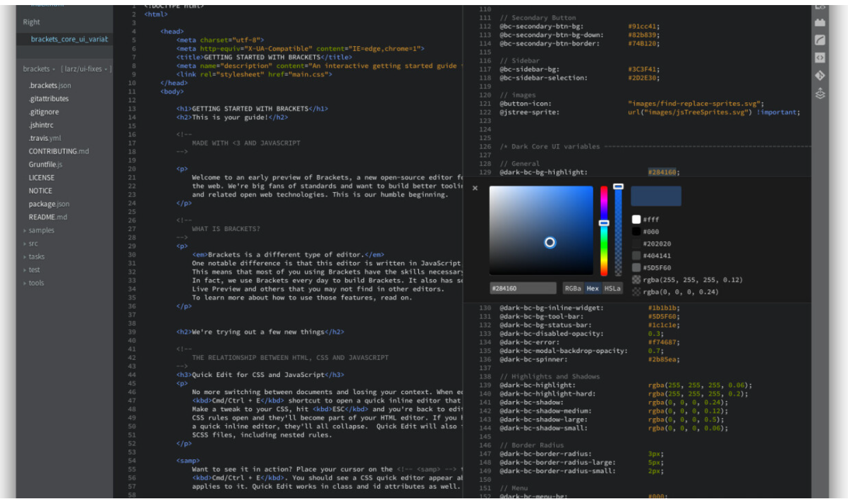Click the #1c1c1e status bar value
The width and height of the screenshot is (848, 504).
click(x=663, y=325)
